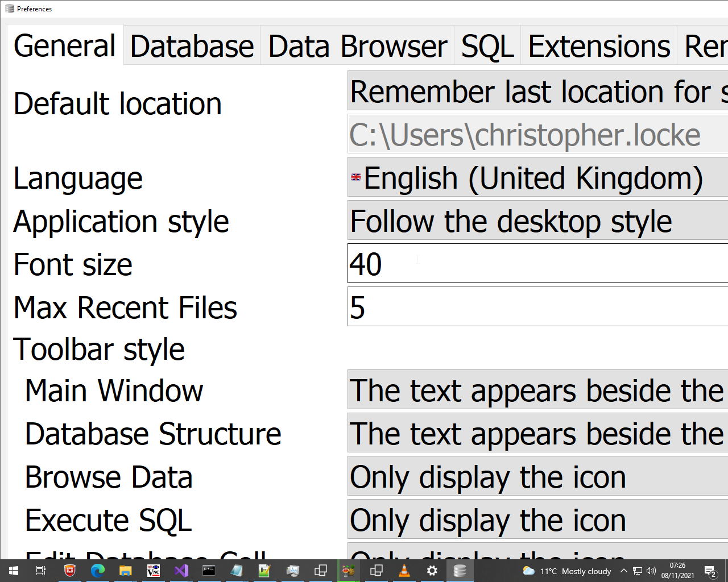
Task: Click the volume icon in the system tray
Action: (650, 571)
